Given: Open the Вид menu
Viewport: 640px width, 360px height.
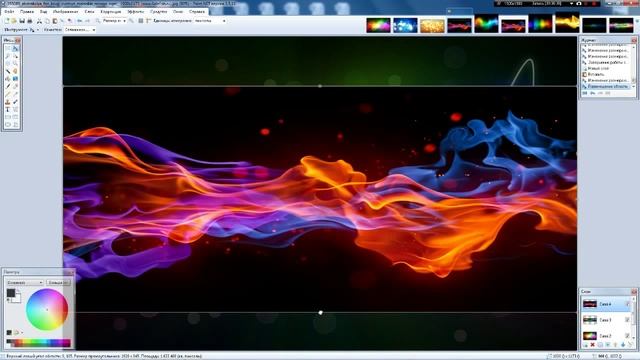Looking at the screenshot, I should tap(43, 12).
